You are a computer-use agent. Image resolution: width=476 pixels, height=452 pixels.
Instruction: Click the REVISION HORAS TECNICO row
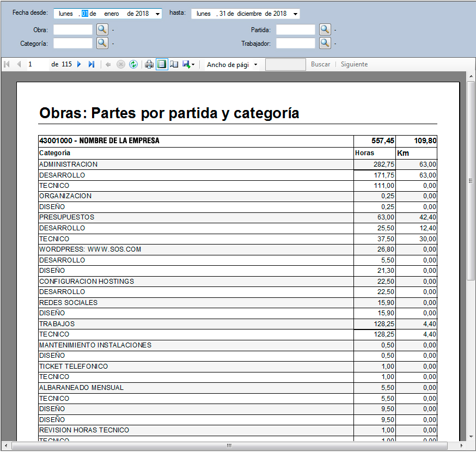pos(237,430)
